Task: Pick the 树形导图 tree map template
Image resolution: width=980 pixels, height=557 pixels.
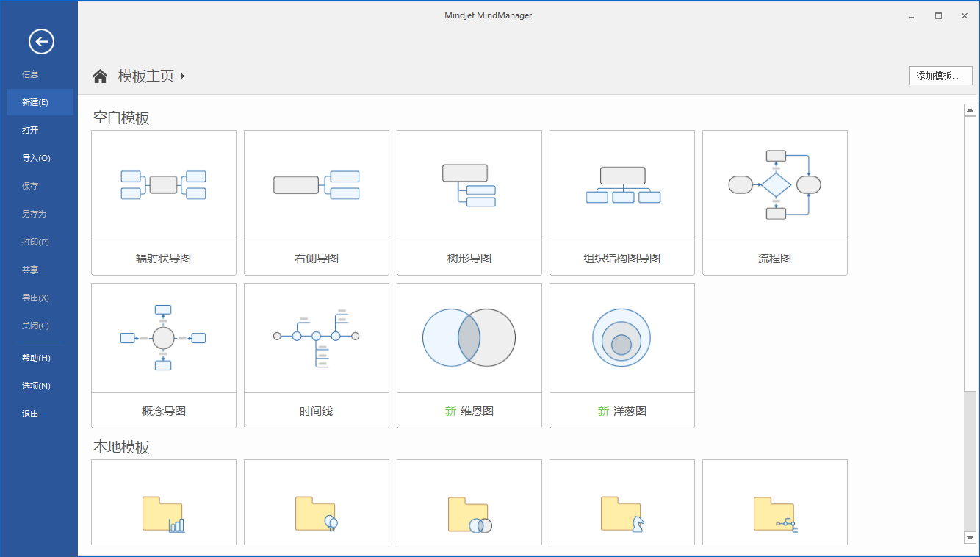Action: click(x=469, y=202)
